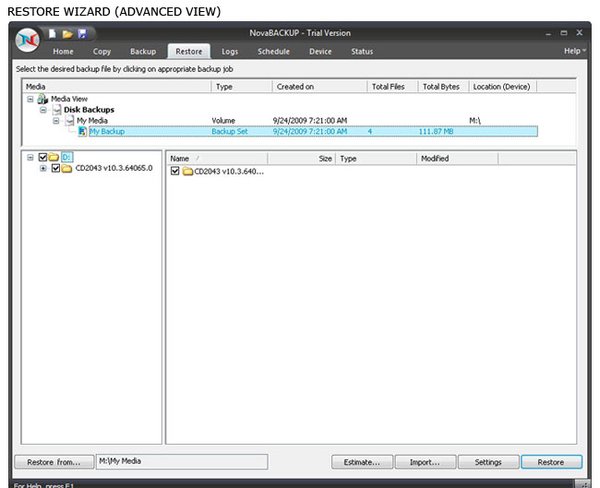Toggle the D: drive checkbox
Viewport: 600px width, 488px height.
click(43, 157)
